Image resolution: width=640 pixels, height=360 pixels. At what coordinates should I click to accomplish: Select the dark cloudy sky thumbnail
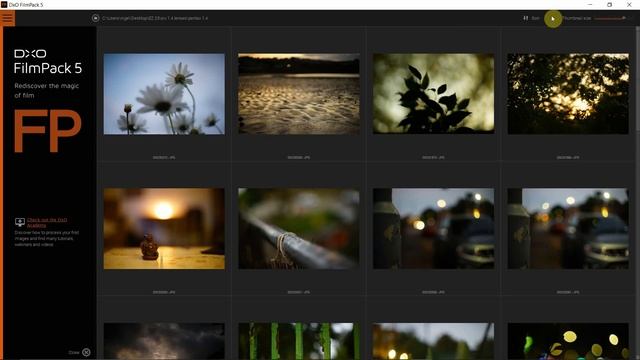164,341
